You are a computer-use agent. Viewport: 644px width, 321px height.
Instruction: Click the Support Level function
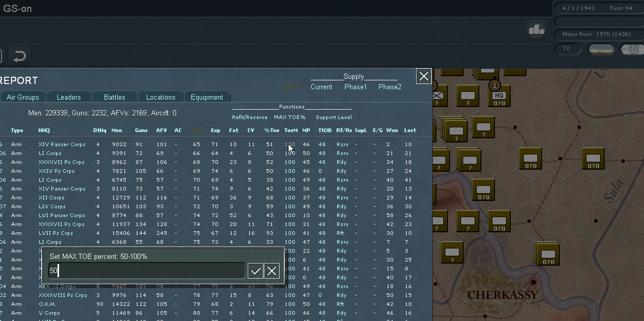coord(333,117)
